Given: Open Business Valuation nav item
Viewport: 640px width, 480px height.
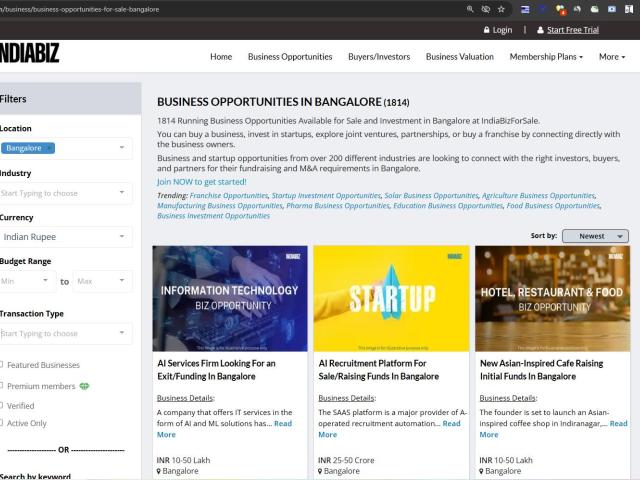Looking at the screenshot, I should 460,57.
